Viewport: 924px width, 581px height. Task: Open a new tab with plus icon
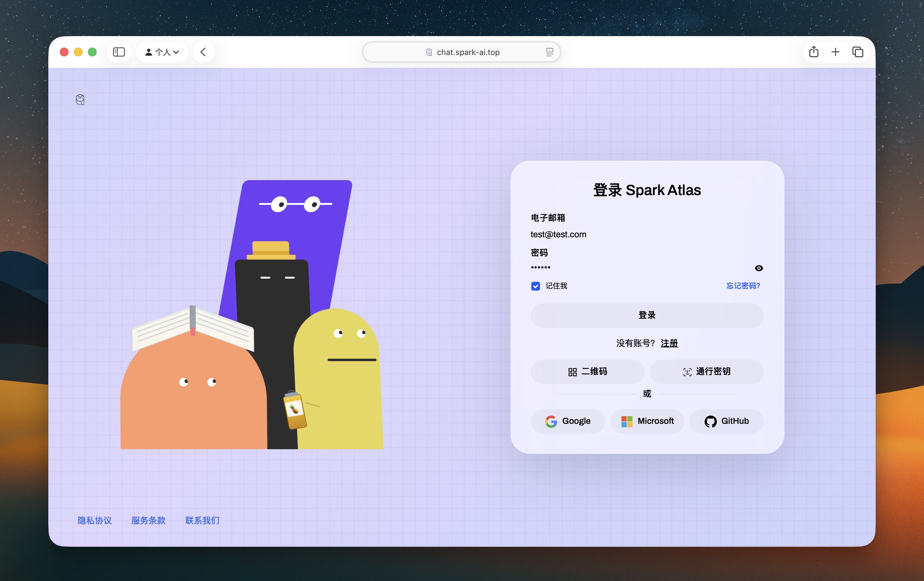(835, 52)
